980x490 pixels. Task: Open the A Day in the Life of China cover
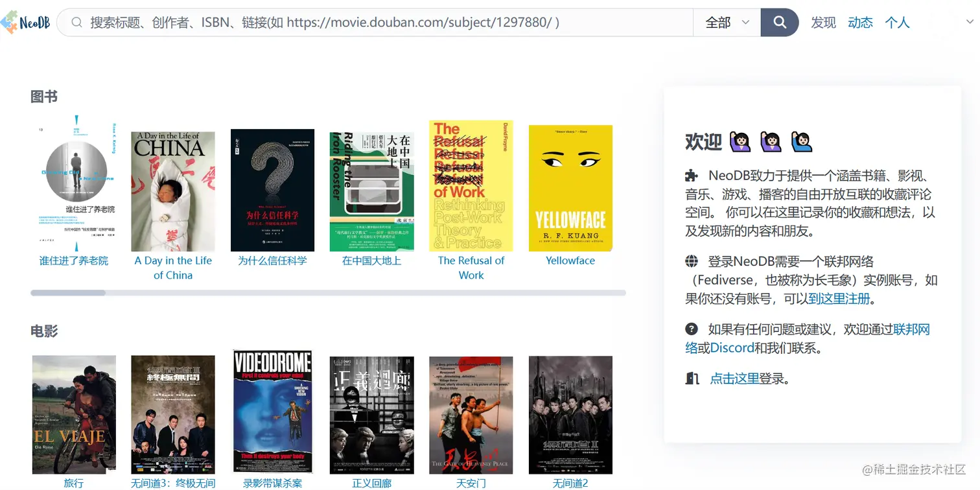click(x=173, y=191)
